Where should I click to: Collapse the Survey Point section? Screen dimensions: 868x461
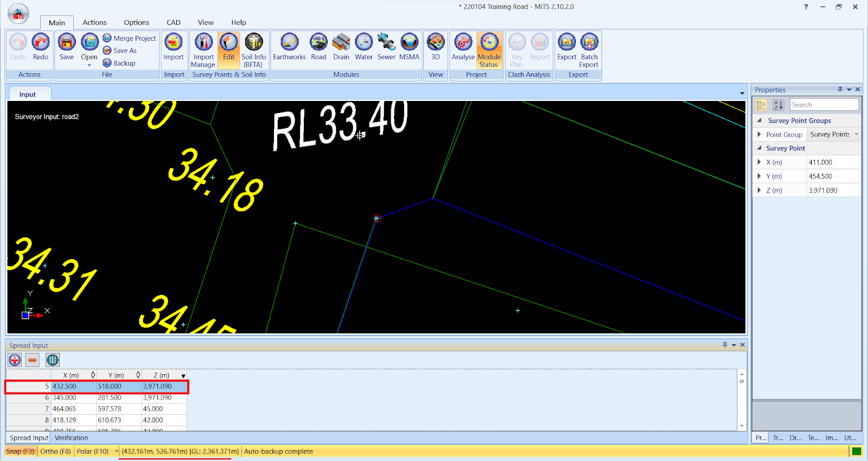point(759,148)
